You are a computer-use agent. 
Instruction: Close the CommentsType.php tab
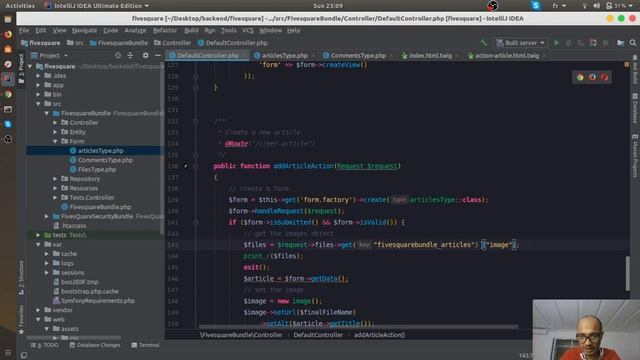tap(391, 56)
